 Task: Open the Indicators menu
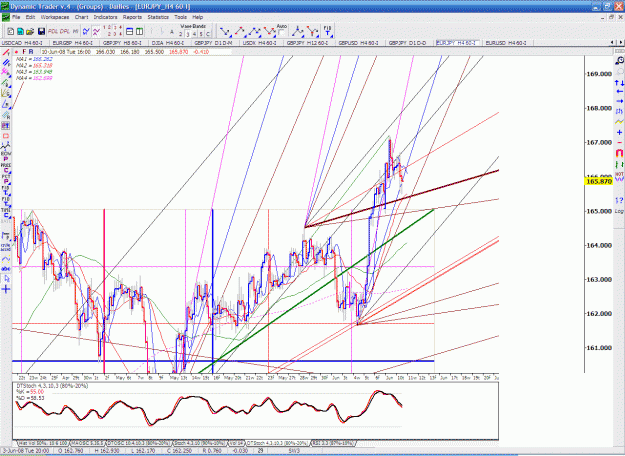point(106,17)
